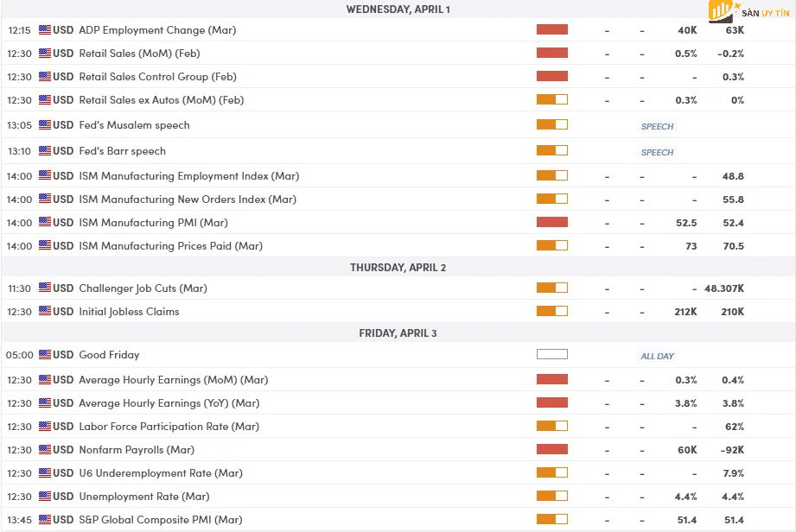Click US flag beside Challenger Job Cuts

pyautogui.click(x=45, y=288)
